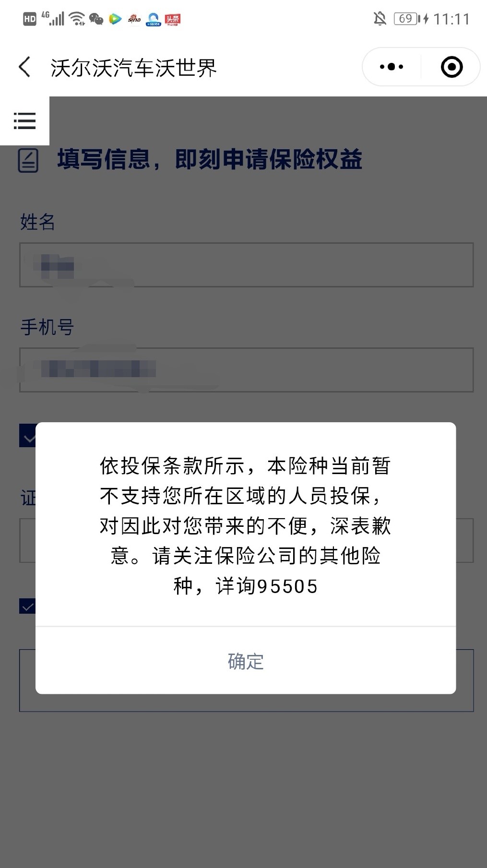
Task: Tap the battery indicator showing 69
Action: pos(406,19)
